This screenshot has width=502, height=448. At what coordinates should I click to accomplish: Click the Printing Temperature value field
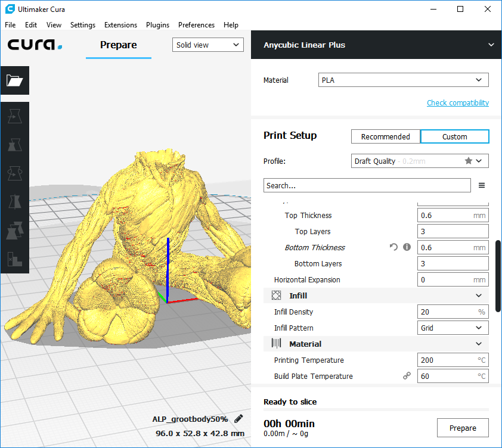point(453,360)
